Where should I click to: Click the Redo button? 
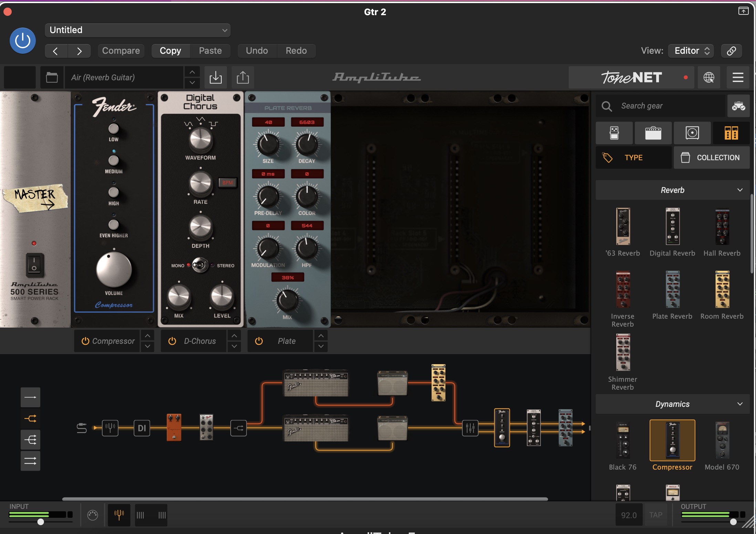tap(296, 51)
